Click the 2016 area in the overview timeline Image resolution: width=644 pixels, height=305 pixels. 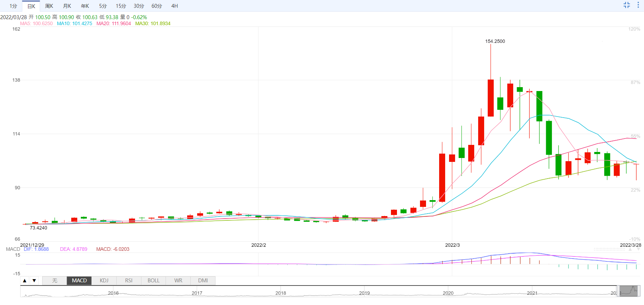[113, 293]
